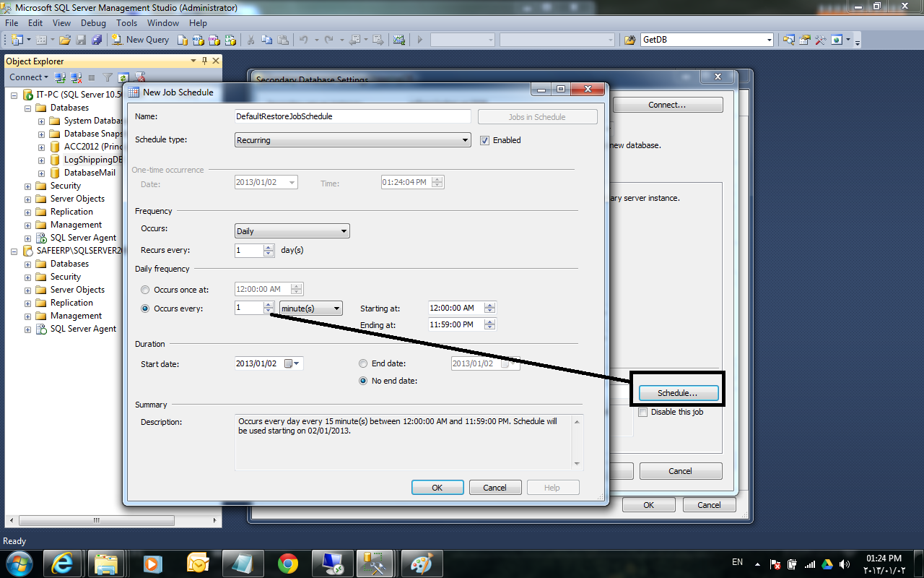Click the Paste toolbar icon
The width and height of the screenshot is (924, 578).
[x=284, y=40]
